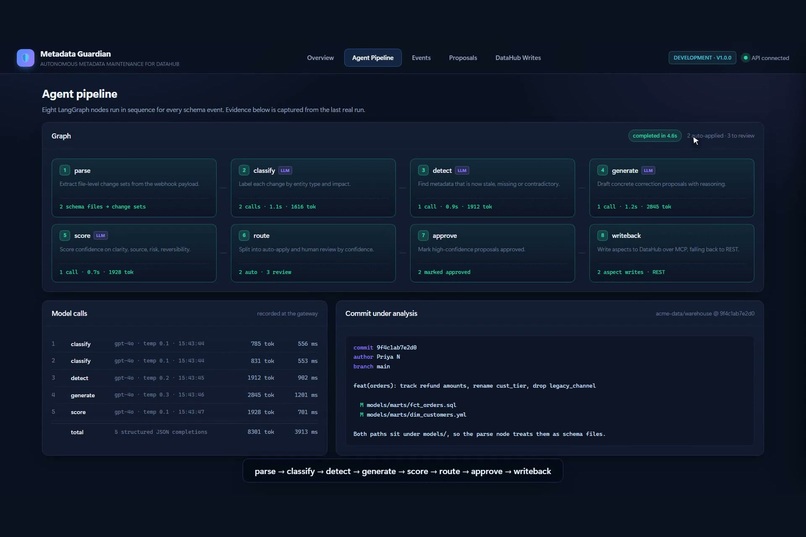Screen dimensions: 806x537
Task: Click '1 call · 0.9s · 1912 tok' text
Action: [455, 207]
